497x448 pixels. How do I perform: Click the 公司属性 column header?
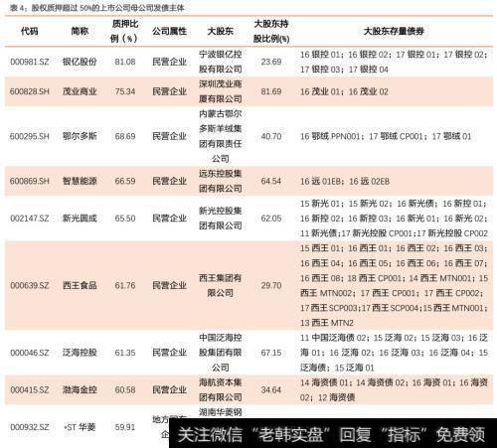pos(170,31)
